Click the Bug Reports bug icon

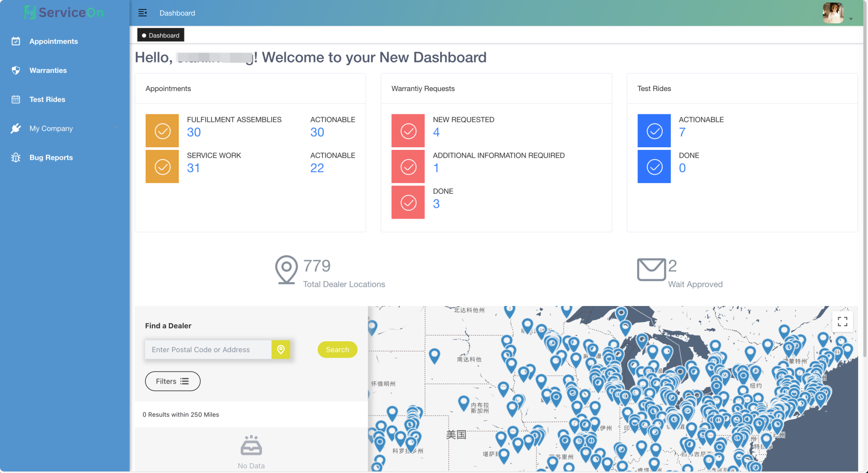pyautogui.click(x=16, y=158)
